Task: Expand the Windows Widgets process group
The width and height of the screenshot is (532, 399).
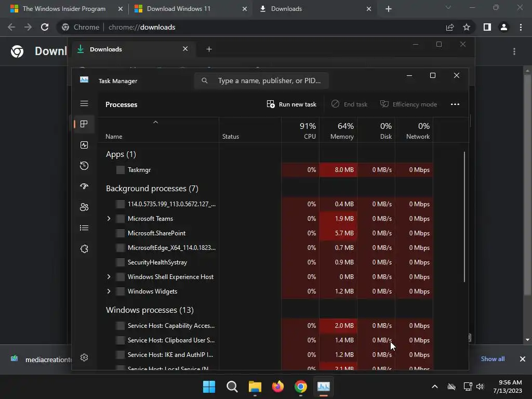Action: click(x=109, y=291)
